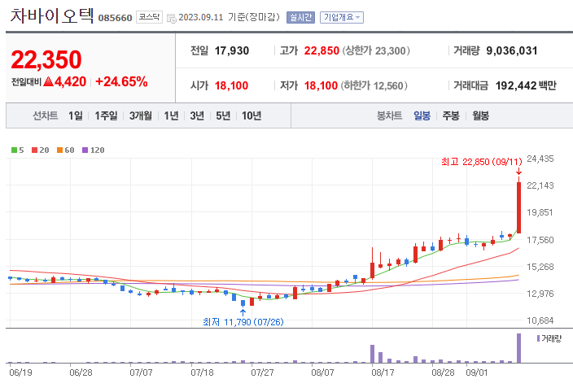
Task: Select the 10년 line chart period
Action: [252, 115]
